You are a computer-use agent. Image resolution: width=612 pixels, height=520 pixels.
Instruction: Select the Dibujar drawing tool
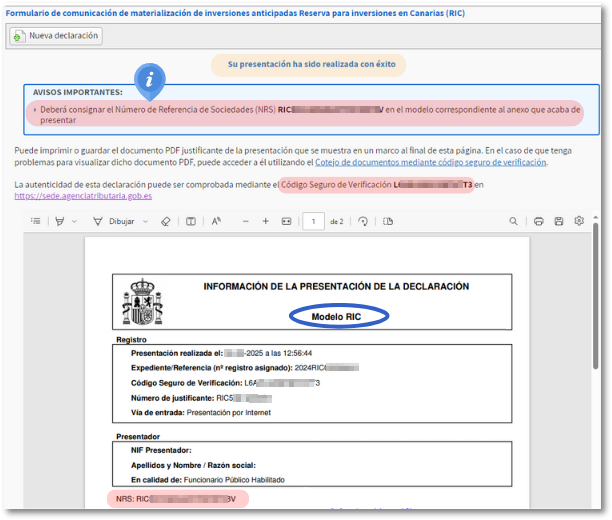tap(112, 221)
